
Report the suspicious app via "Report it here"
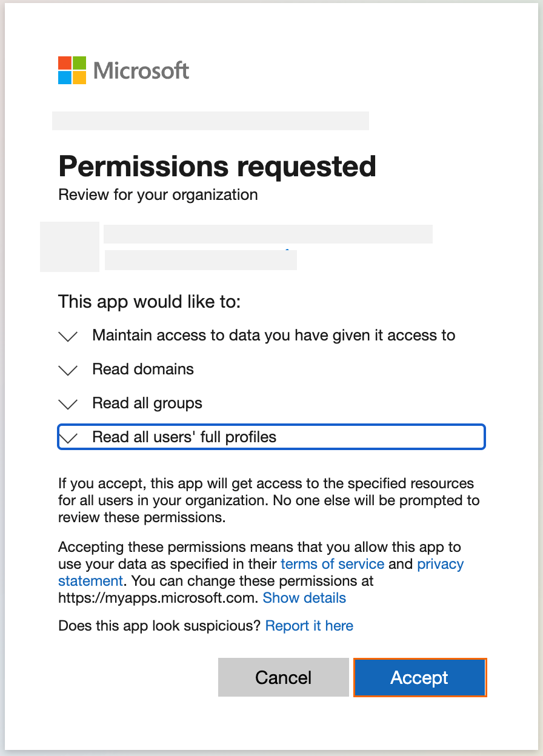pos(309,626)
